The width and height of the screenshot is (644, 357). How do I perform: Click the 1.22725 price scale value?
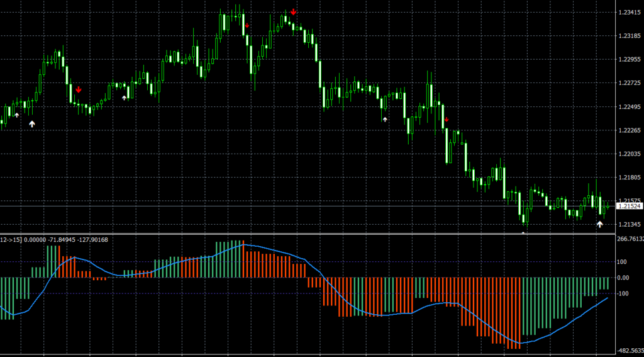(x=630, y=84)
